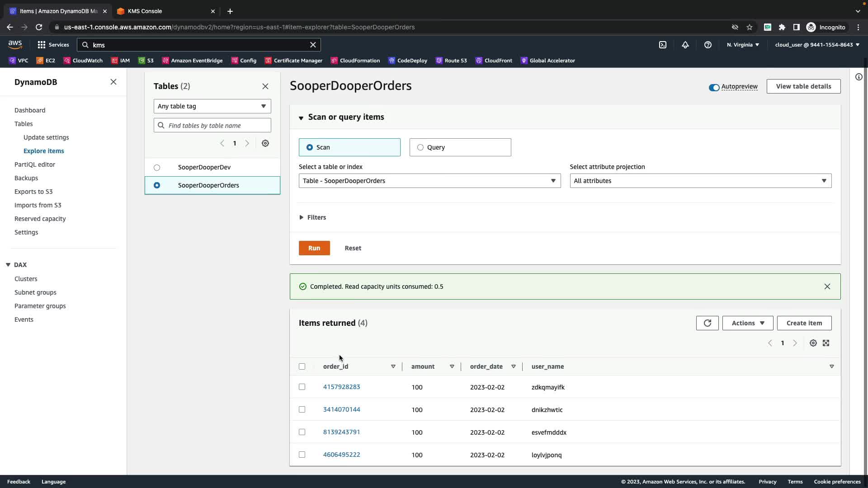Open PartiQL editor in sidebar
Image resolution: width=868 pixels, height=488 pixels.
pyautogui.click(x=35, y=164)
